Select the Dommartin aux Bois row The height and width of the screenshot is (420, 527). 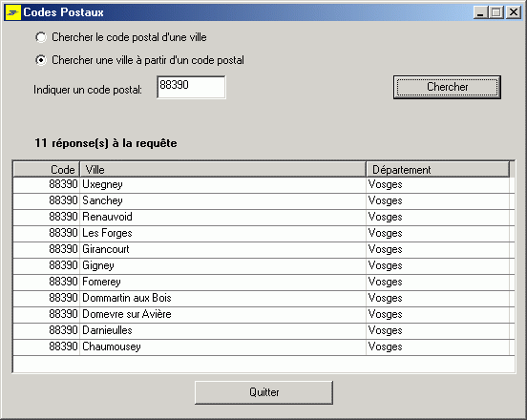click(263, 299)
